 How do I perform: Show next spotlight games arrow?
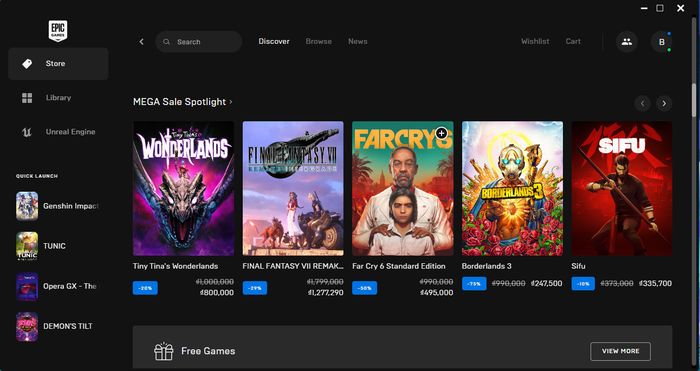[x=664, y=104]
